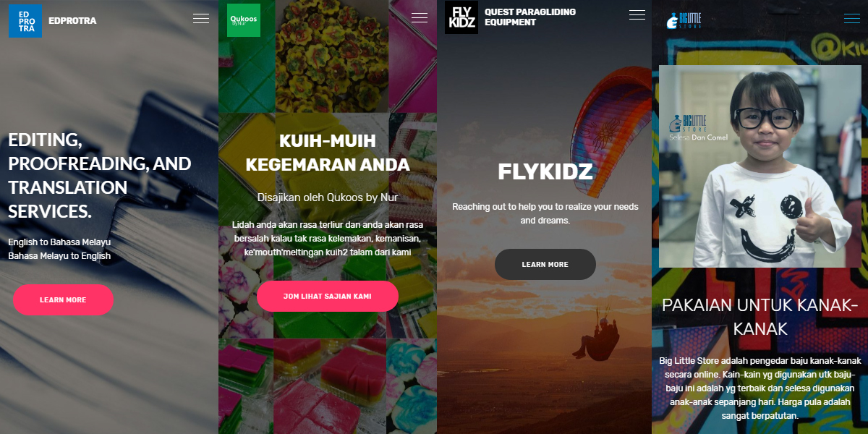Click the Big Little Store header logo
Image resolution: width=868 pixels, height=434 pixels.
pos(684,20)
